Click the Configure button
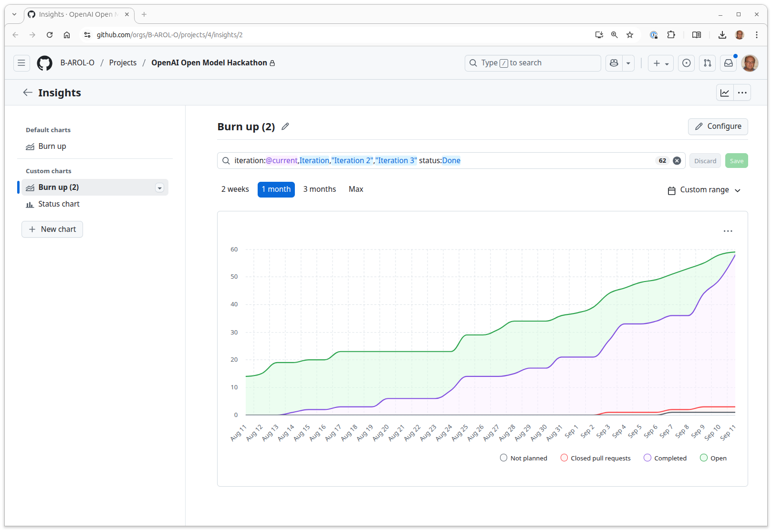The image size is (772, 532). coord(718,126)
